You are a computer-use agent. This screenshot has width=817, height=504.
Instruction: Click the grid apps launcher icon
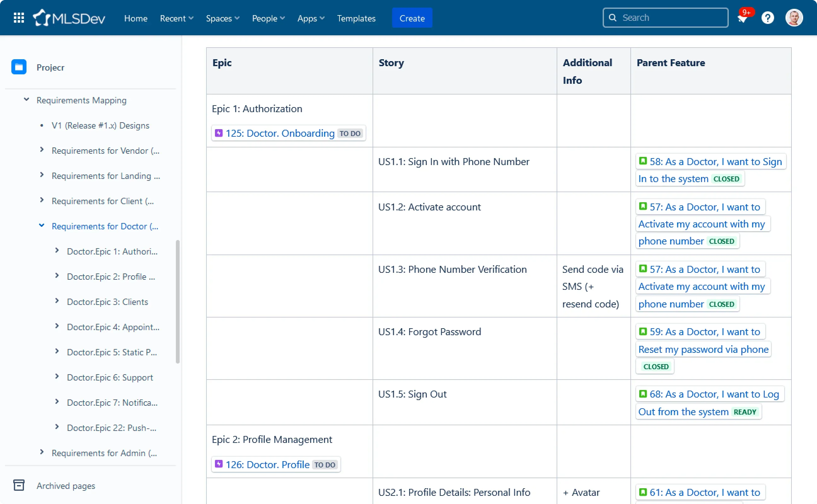click(19, 18)
